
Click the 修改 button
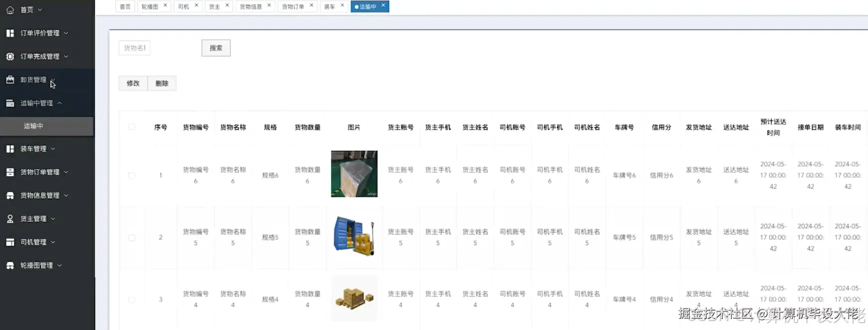tap(133, 83)
